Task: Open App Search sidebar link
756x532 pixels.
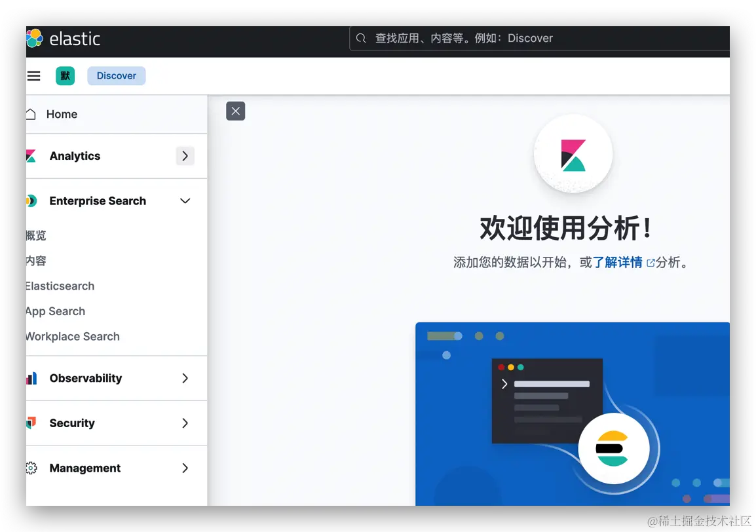Action: 56,312
